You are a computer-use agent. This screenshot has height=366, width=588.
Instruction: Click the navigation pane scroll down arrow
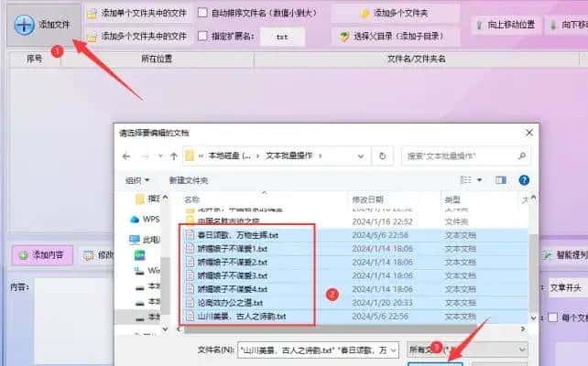165,329
